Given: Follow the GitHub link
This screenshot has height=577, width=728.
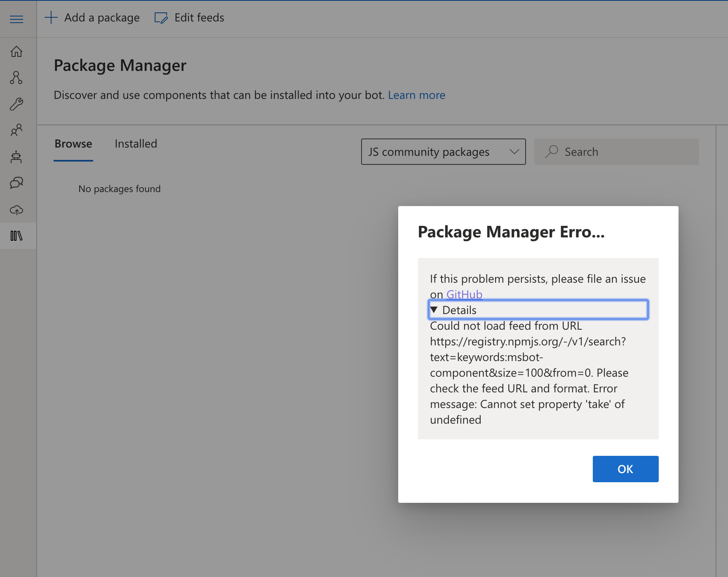Looking at the screenshot, I should pos(464,294).
